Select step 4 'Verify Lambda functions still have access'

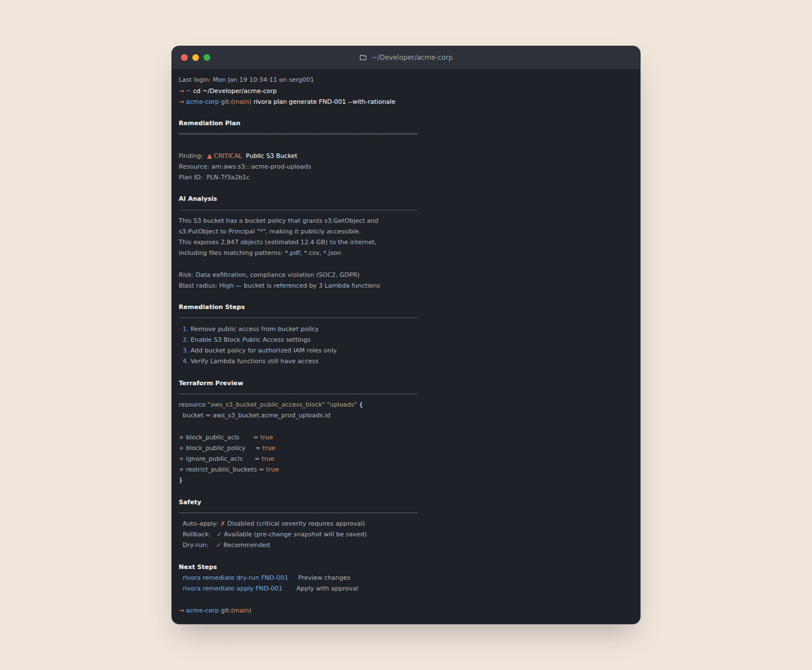point(254,361)
